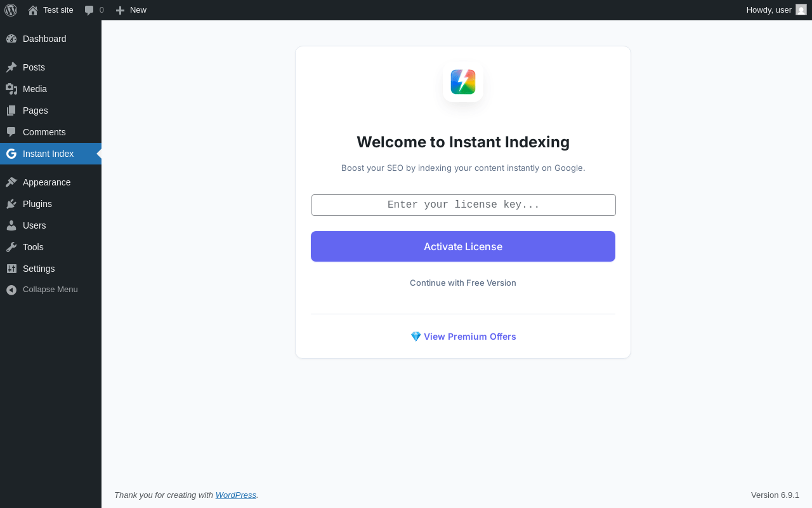Image resolution: width=812 pixels, height=508 pixels.
Task: Focus the license key input field
Action: pos(464,205)
